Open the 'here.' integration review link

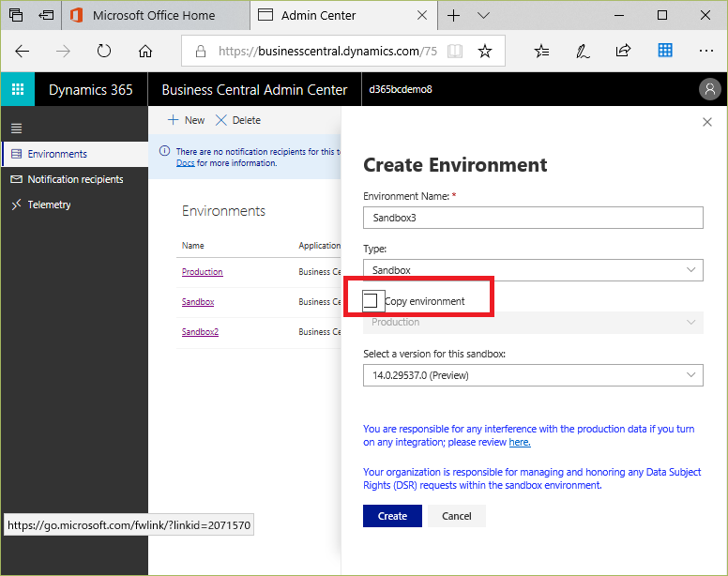pyautogui.click(x=520, y=442)
